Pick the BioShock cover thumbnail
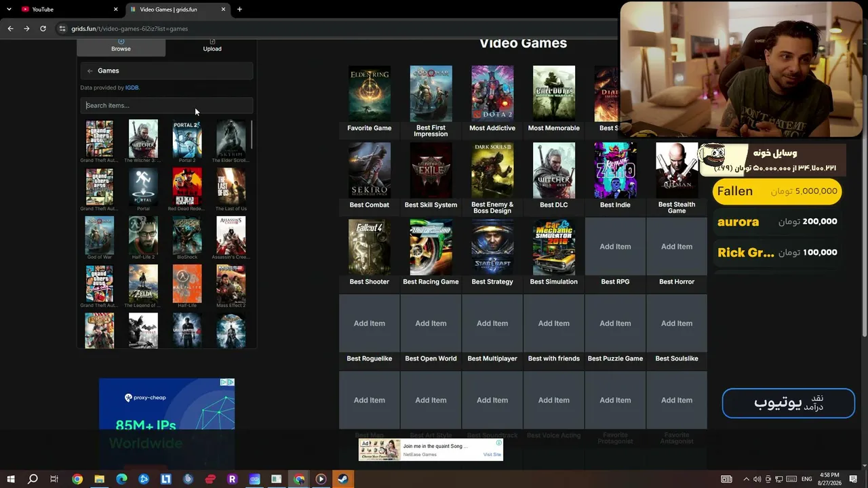This screenshot has width=868, height=488. [x=187, y=235]
